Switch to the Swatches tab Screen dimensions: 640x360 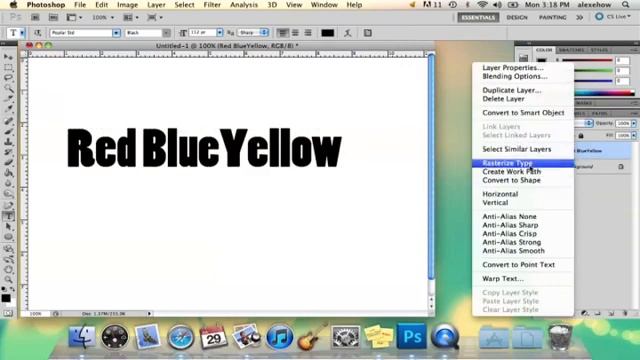pyautogui.click(x=571, y=50)
